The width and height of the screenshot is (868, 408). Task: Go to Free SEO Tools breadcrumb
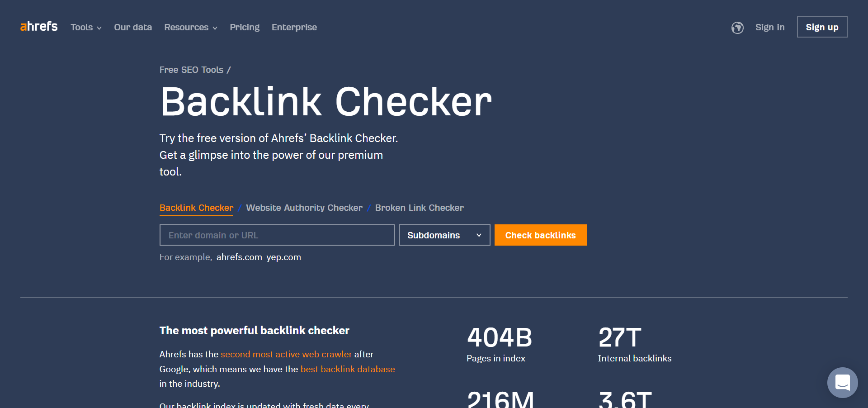pos(191,70)
